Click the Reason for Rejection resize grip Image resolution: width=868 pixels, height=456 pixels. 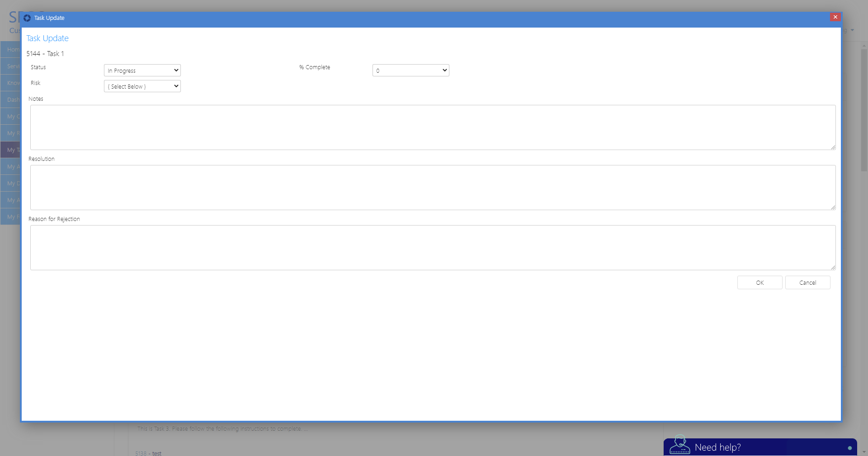[x=833, y=267]
